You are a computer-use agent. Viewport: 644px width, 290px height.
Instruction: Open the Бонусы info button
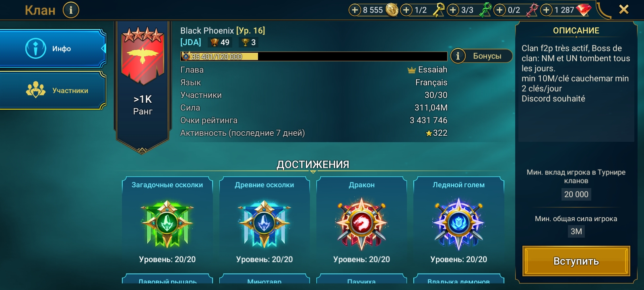481,56
